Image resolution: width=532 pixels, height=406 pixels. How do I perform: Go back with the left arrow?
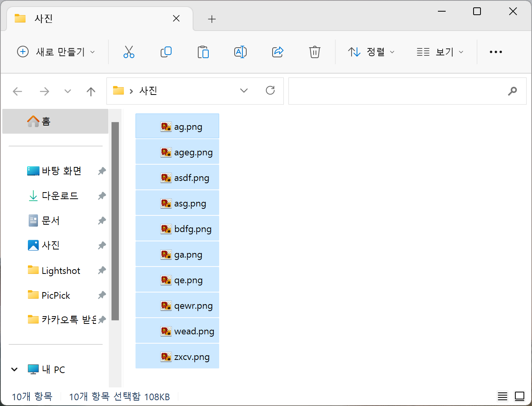17,91
